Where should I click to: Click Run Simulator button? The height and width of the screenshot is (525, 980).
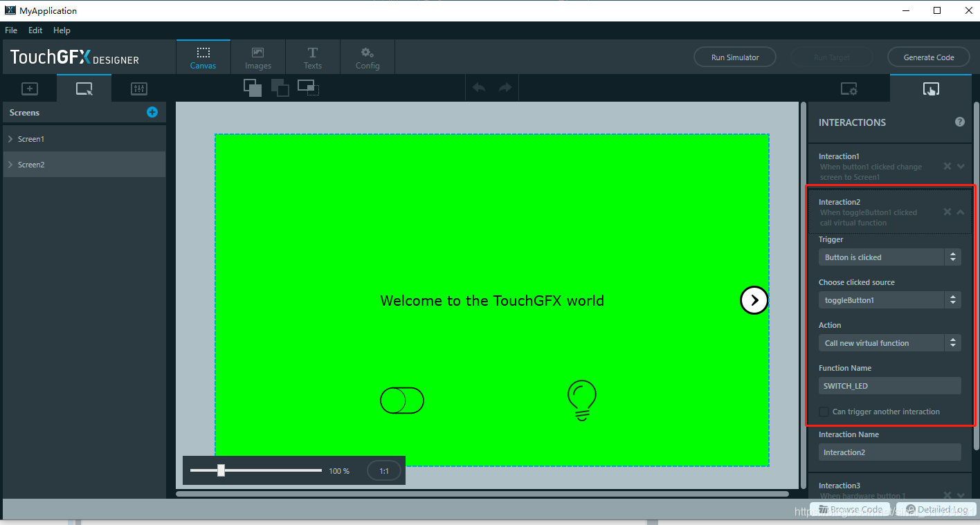735,57
